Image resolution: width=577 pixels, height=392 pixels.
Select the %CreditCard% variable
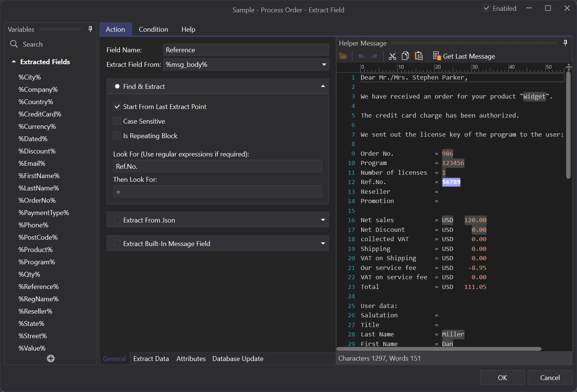point(40,114)
